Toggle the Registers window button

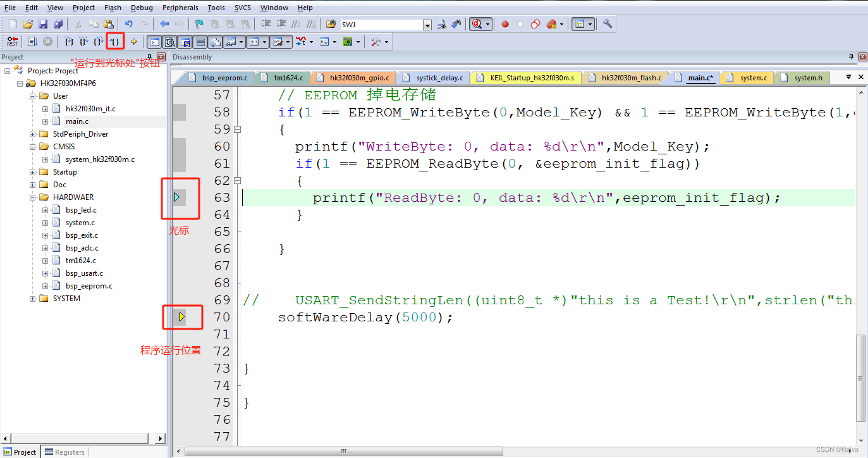coord(200,42)
